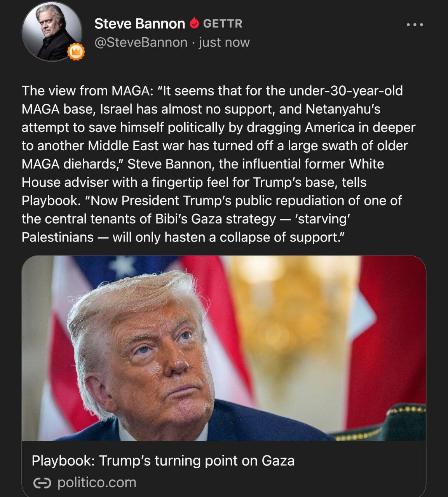This screenshot has width=448, height=497.
Task: Open Steve Bannon's profile avatar
Action: [x=52, y=31]
